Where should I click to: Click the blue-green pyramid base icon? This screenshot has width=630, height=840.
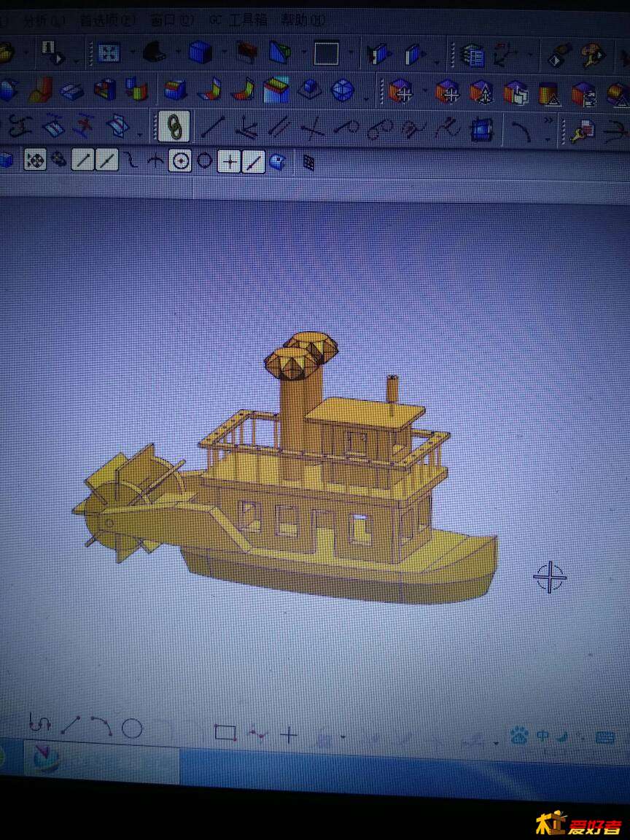click(x=309, y=90)
